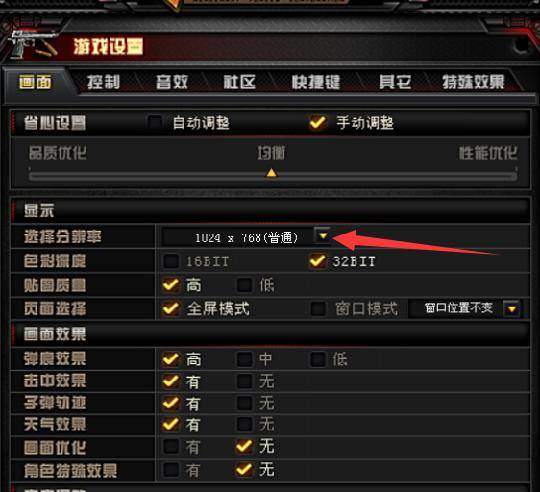
Task: Check 有 for 角色特殊效果
Action: pos(171,470)
